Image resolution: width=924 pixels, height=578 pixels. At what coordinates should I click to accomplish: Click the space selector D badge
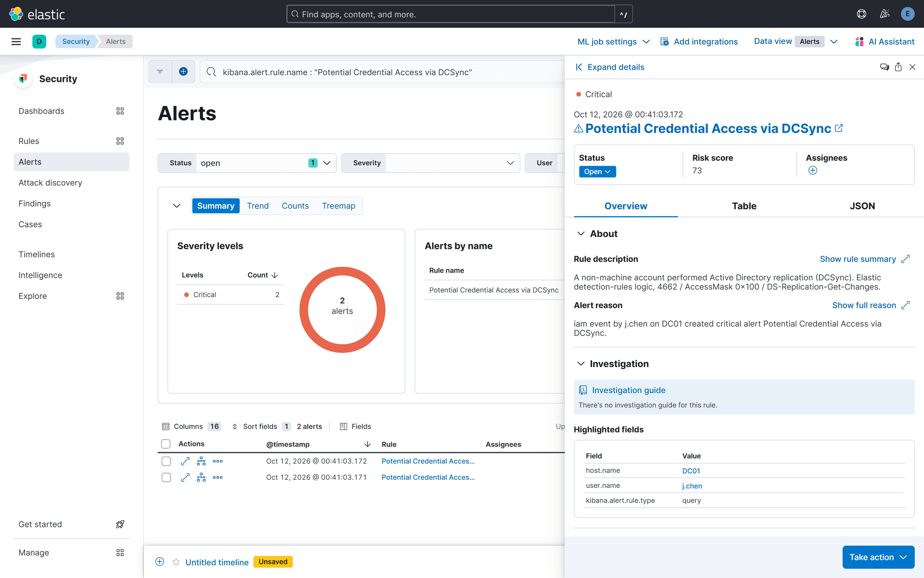39,41
